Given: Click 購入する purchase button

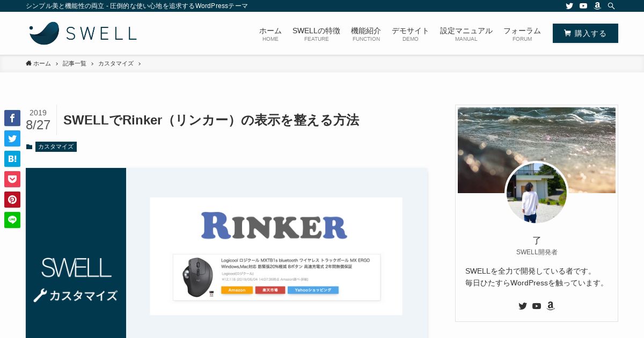Looking at the screenshot, I should [586, 33].
